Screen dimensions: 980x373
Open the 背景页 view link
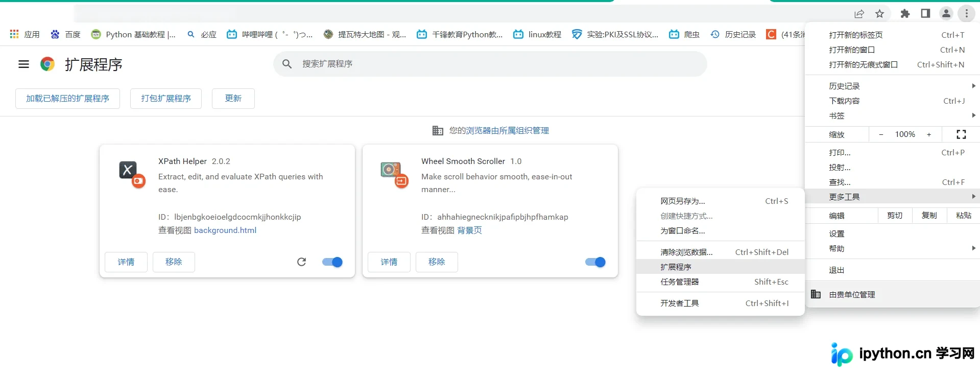point(469,230)
